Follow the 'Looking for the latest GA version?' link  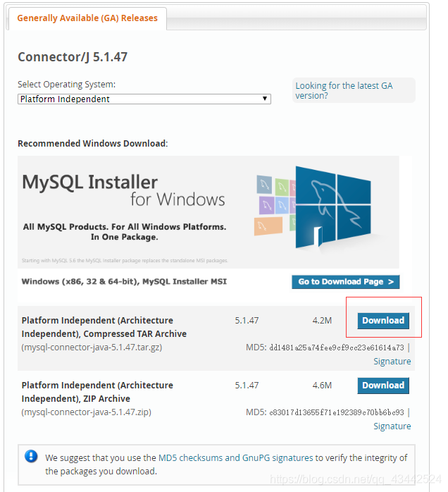(x=344, y=90)
